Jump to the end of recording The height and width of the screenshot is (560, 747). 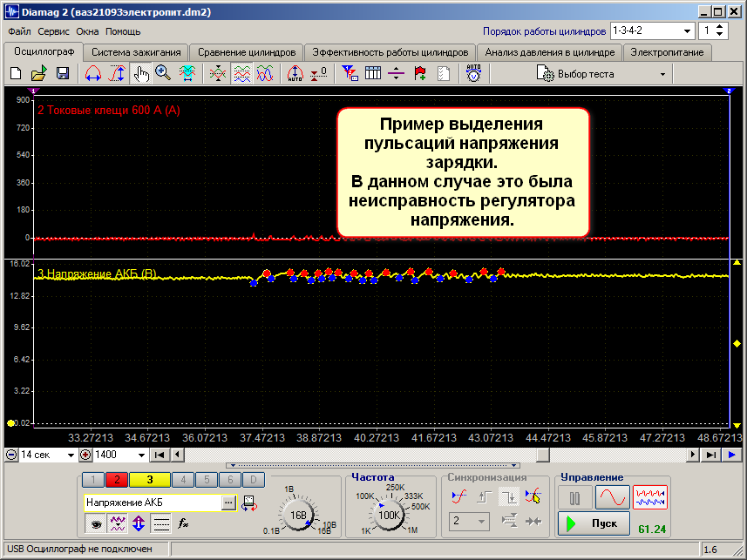click(710, 455)
